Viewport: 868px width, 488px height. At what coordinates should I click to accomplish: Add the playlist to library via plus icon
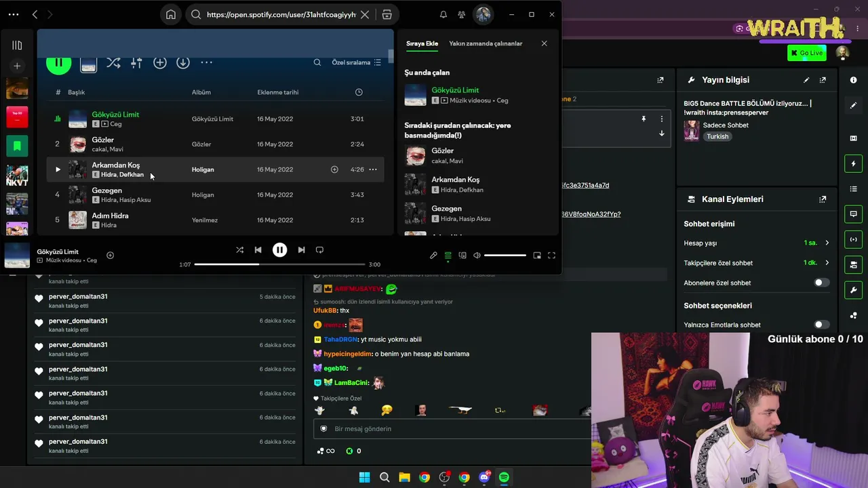(x=160, y=62)
